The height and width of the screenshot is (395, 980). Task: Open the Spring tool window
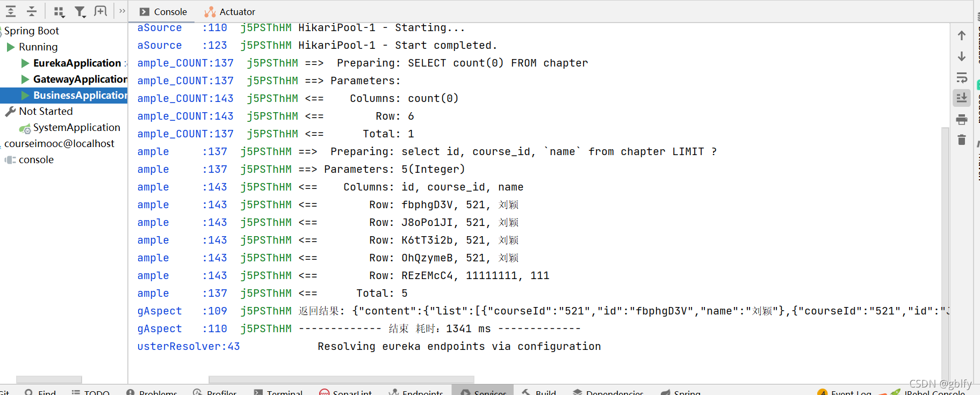(x=681, y=392)
